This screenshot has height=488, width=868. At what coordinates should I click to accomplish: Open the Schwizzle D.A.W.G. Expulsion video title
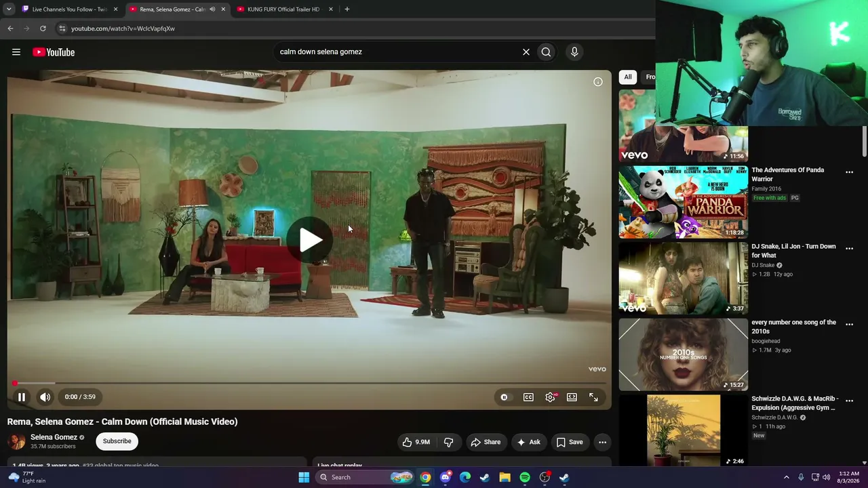[x=795, y=403]
